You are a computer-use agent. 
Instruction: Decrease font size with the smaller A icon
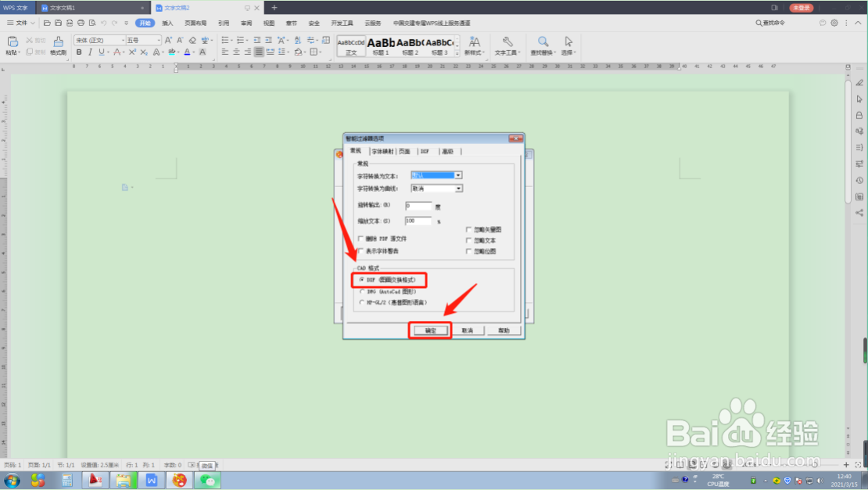click(180, 40)
